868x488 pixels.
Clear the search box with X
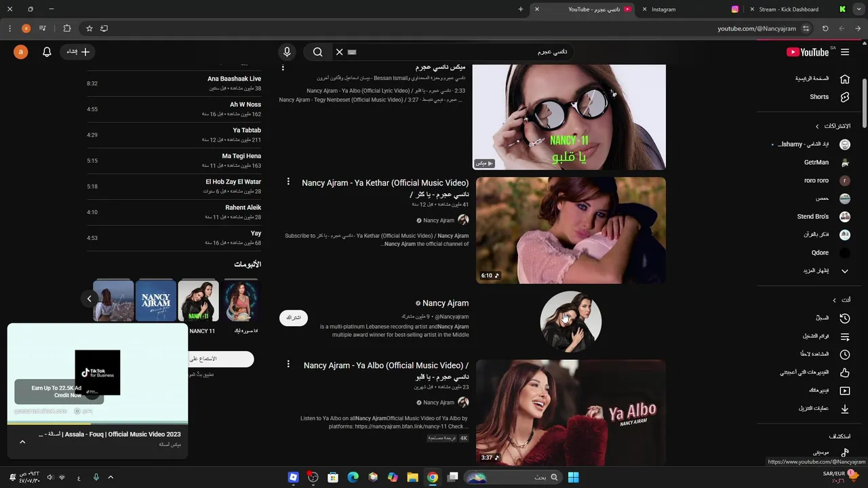point(340,52)
